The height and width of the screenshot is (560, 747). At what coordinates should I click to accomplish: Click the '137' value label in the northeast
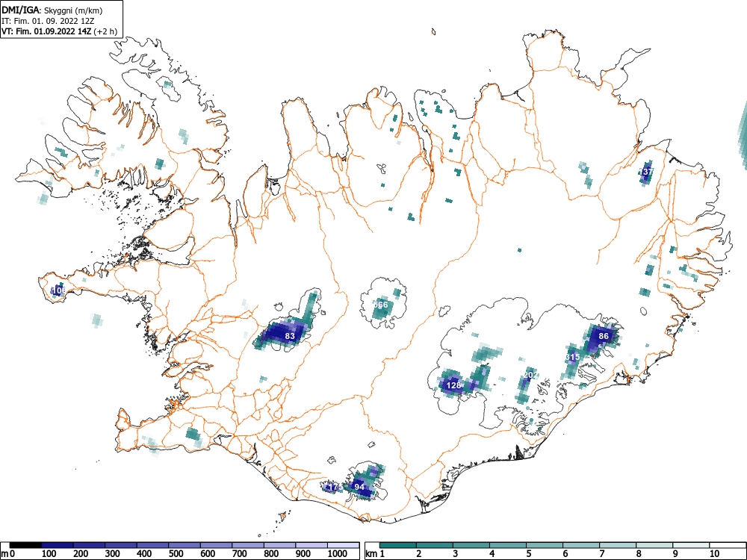[646, 172]
